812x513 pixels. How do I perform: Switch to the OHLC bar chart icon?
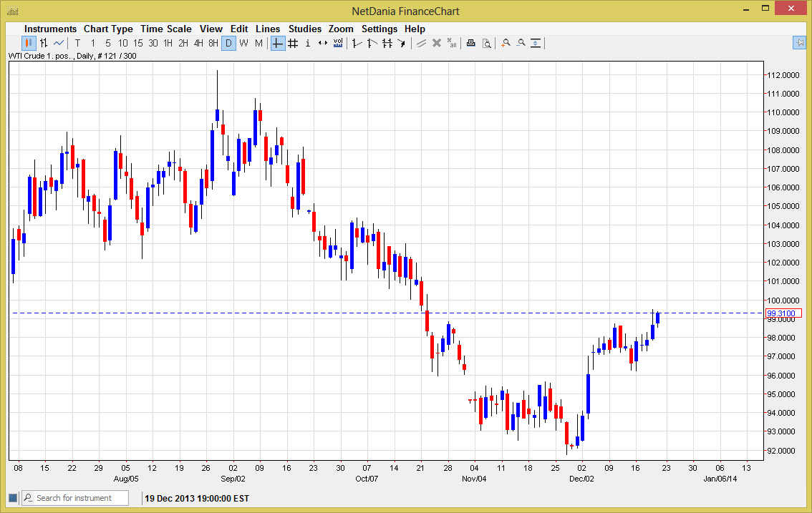[x=44, y=43]
